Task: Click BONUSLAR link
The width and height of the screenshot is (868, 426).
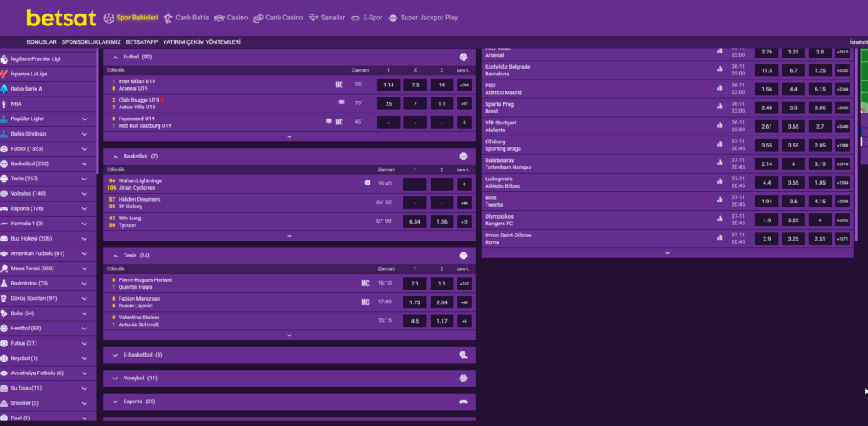Action: [42, 42]
